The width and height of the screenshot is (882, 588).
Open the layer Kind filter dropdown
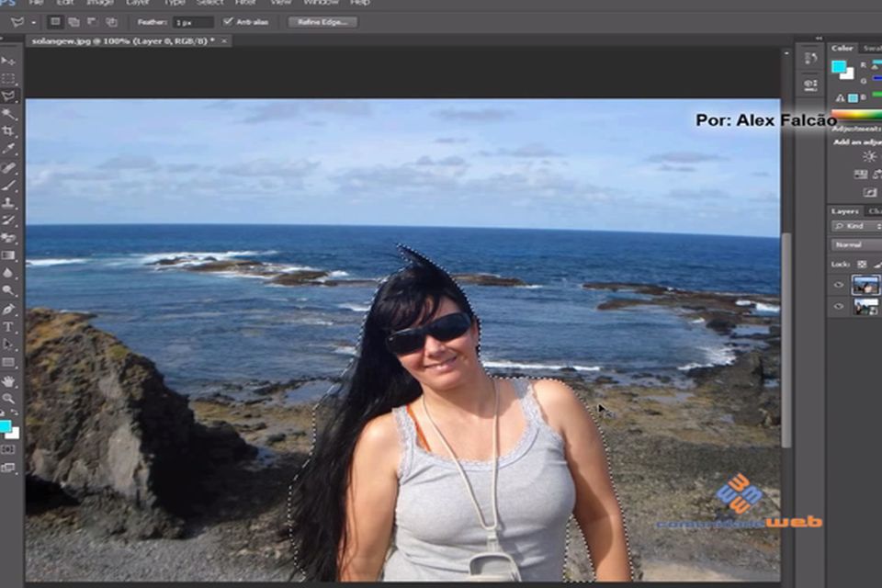pyautogui.click(x=856, y=226)
